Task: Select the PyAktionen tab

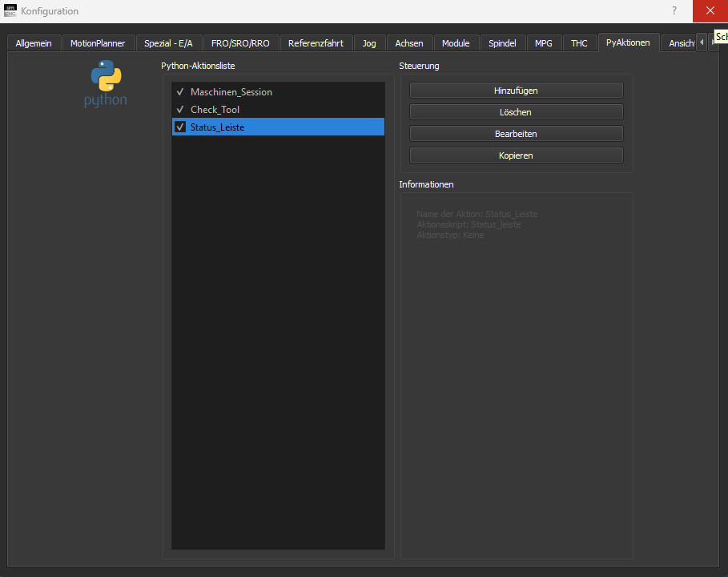Action: (628, 42)
